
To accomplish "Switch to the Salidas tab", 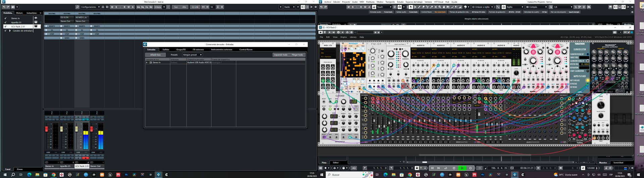I will pos(166,50).
